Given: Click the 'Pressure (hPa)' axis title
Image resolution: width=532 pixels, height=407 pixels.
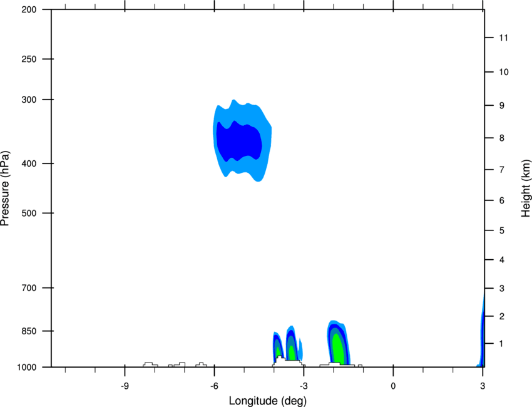Looking at the screenshot, I should tap(5, 188).
